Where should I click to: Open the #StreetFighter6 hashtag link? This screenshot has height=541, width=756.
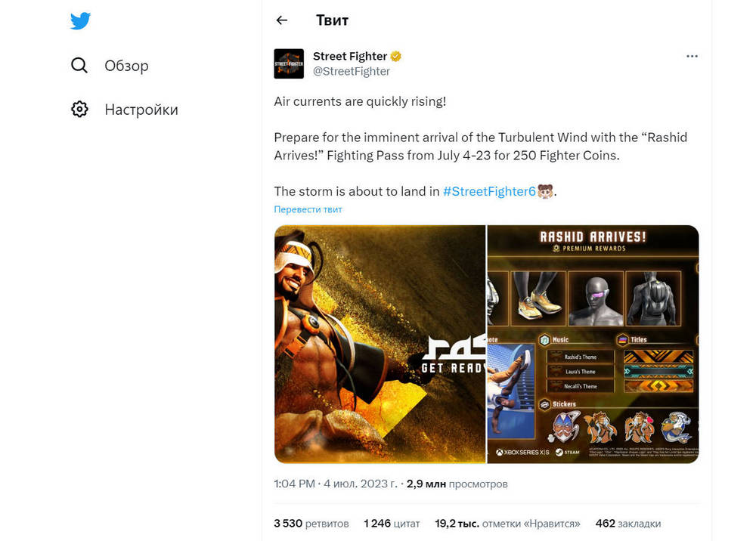coord(489,191)
